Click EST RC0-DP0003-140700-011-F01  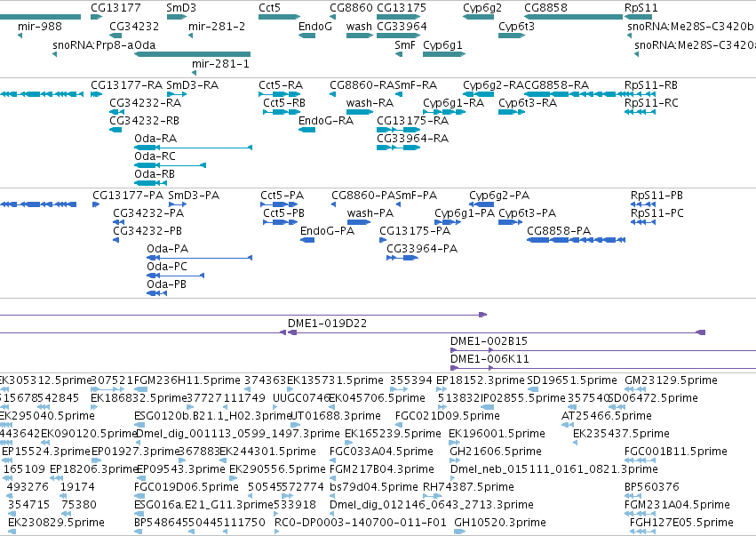click(x=361, y=523)
